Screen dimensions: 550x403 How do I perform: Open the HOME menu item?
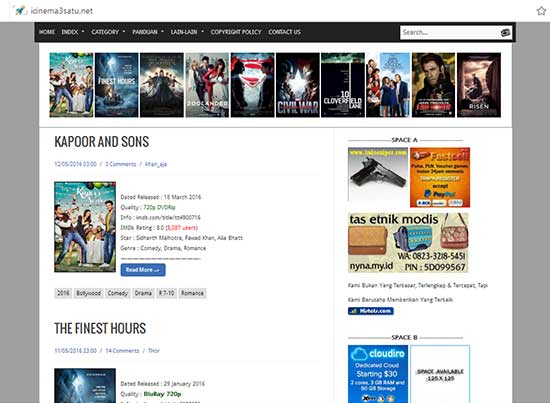[x=47, y=32]
